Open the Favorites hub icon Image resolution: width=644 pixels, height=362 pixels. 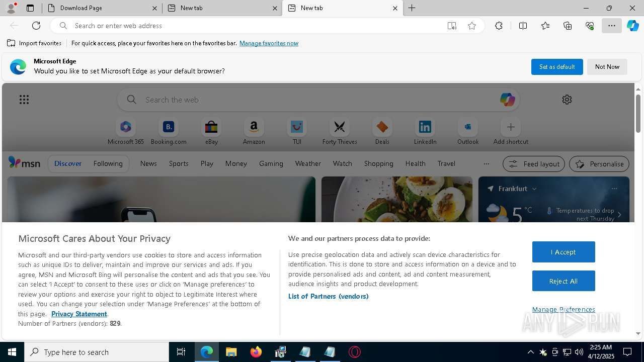click(x=545, y=26)
